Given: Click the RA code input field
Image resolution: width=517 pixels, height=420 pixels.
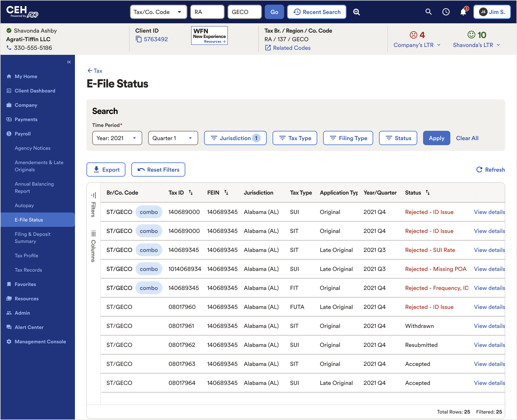Looking at the screenshot, I should 207,12.
